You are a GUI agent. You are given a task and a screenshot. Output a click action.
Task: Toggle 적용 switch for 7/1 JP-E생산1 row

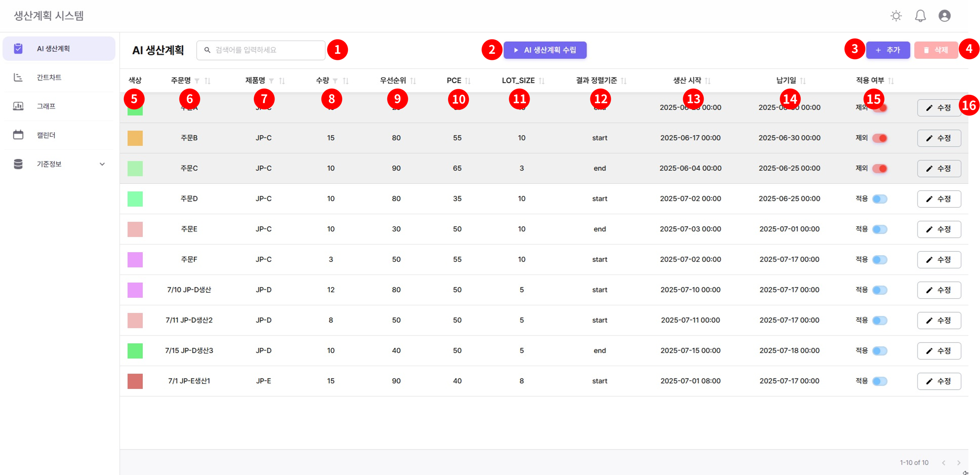click(x=879, y=381)
